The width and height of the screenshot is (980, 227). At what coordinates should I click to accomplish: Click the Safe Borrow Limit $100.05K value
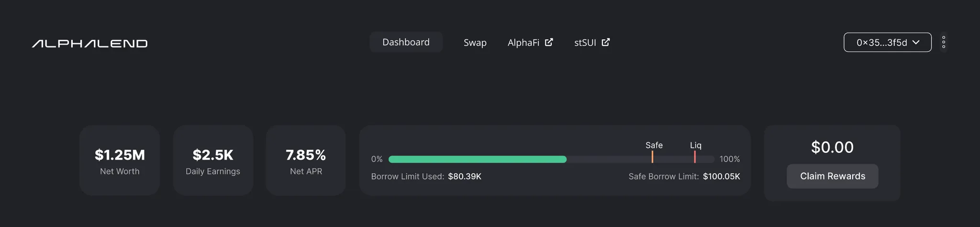[x=721, y=176]
